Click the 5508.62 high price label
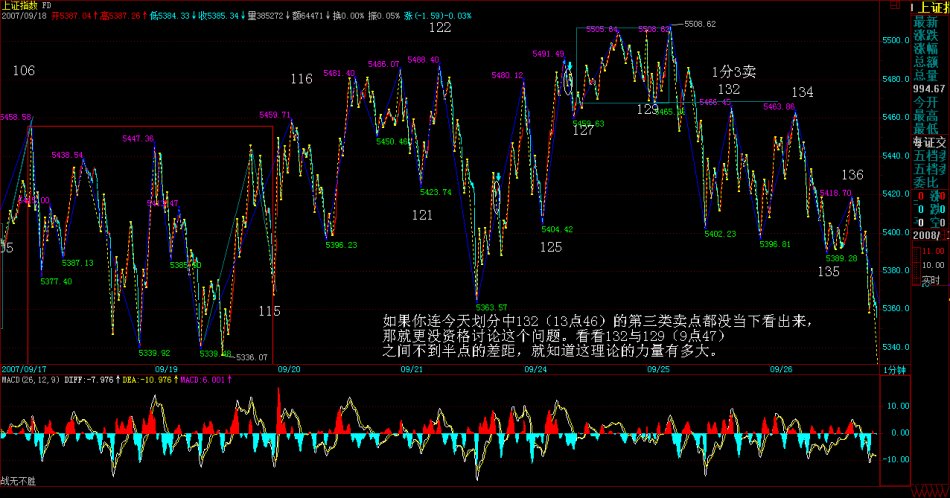The width and height of the screenshot is (950, 498). [699, 24]
